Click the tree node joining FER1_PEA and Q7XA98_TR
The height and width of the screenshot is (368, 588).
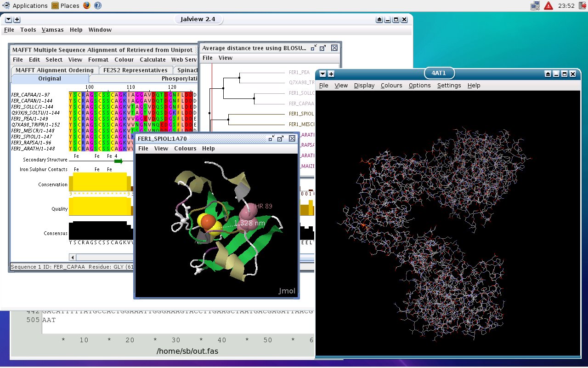(x=239, y=78)
